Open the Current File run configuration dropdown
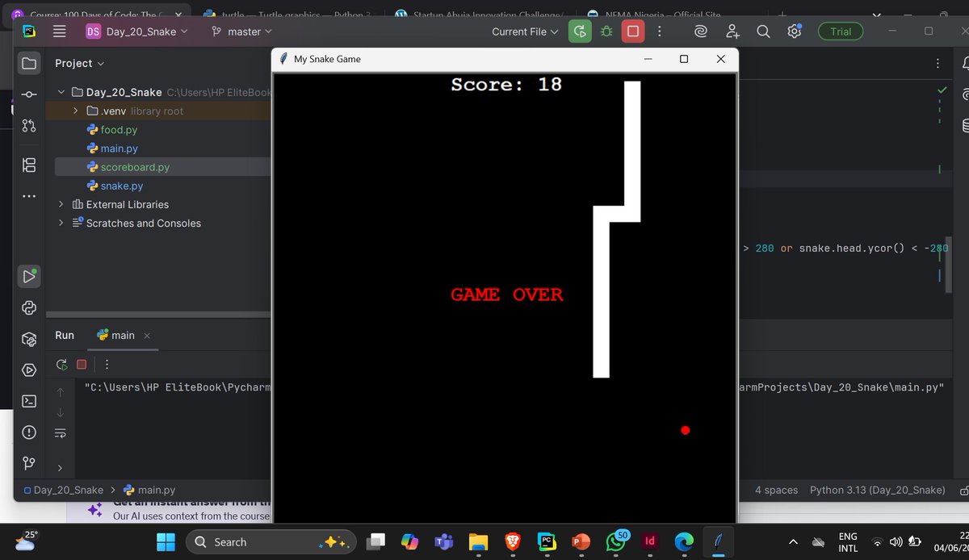 coord(526,31)
